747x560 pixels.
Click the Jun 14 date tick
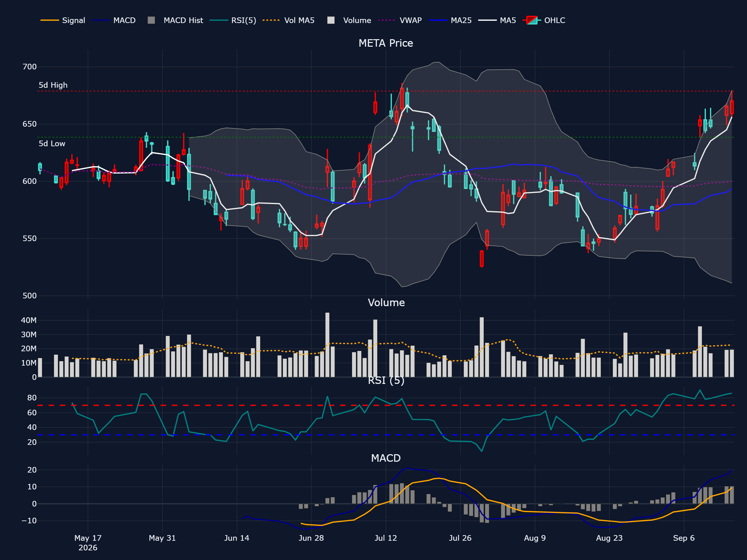pos(237,538)
